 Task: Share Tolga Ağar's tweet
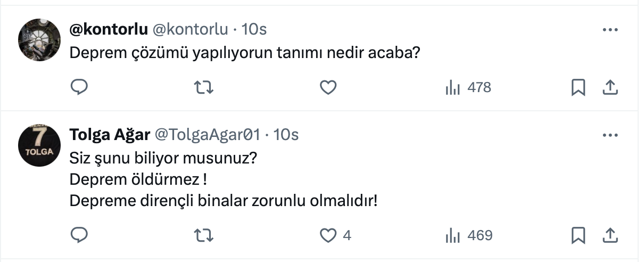(609, 235)
